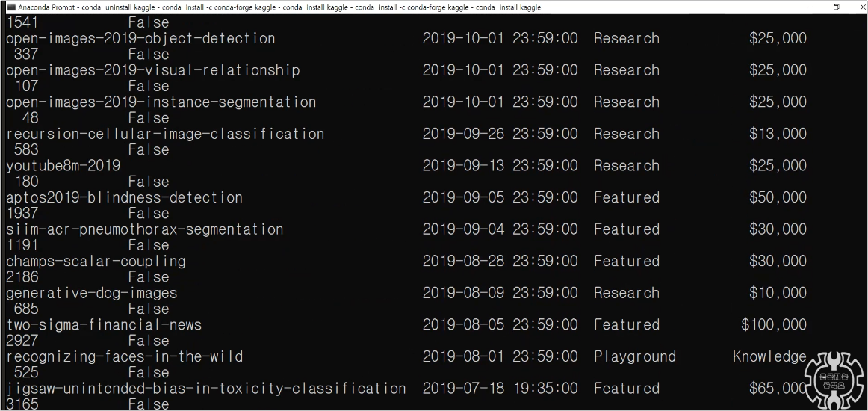Click team count 180
868x411 pixels.
point(27,182)
